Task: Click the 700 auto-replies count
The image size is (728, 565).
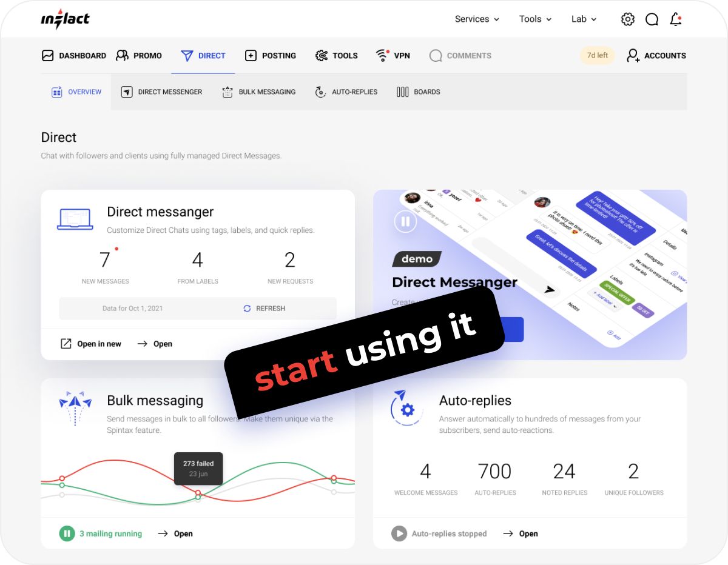Action: click(494, 471)
